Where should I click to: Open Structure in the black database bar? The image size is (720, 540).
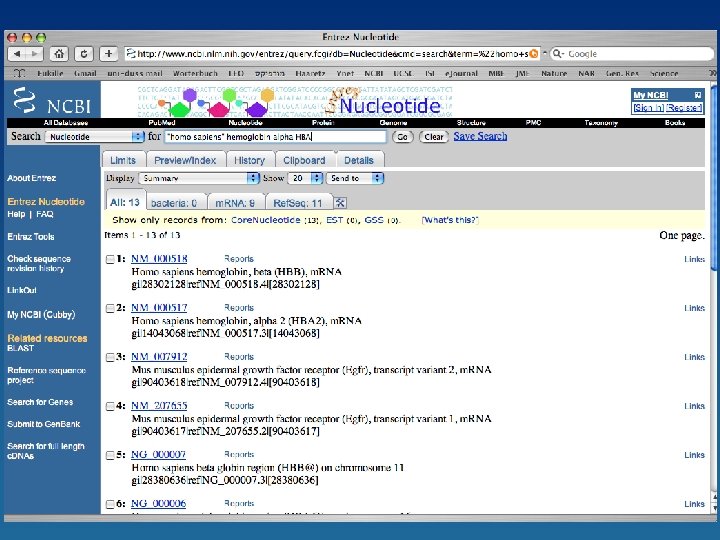471,123
